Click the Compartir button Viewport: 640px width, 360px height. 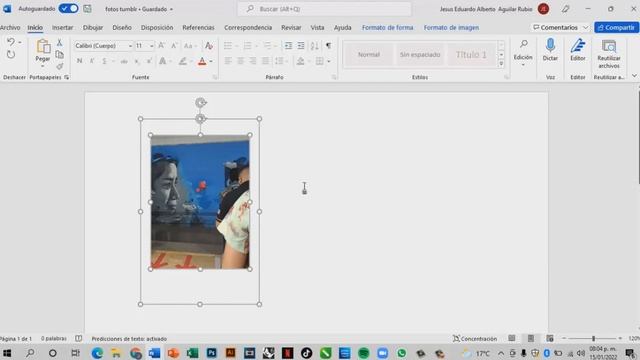pyautogui.click(x=616, y=27)
